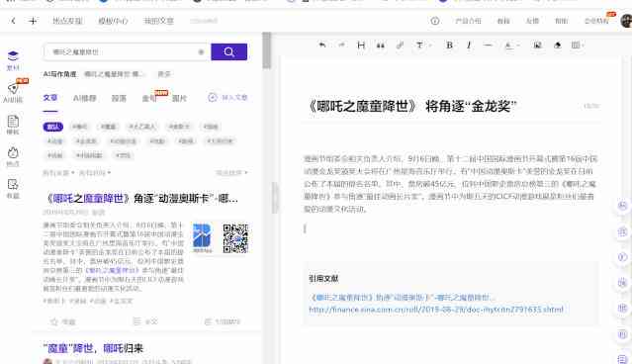
Task: Open the 素材 materials sidebar panel
Action: 13,60
